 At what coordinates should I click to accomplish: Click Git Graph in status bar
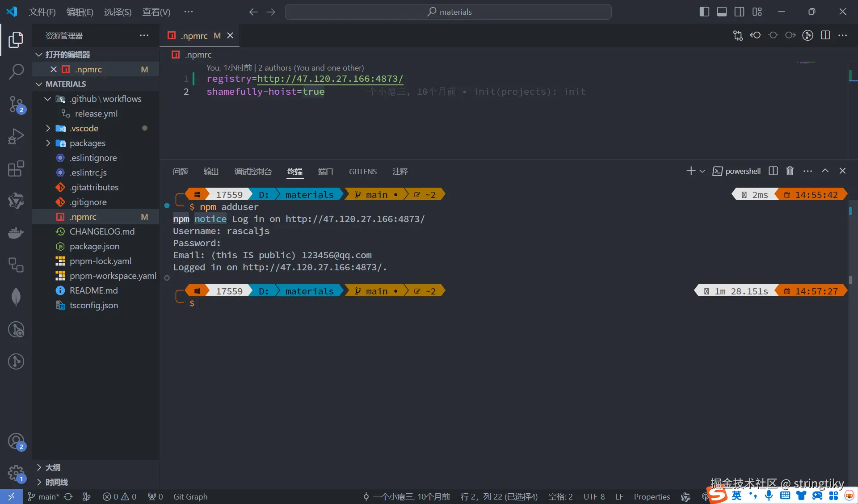pos(190,496)
